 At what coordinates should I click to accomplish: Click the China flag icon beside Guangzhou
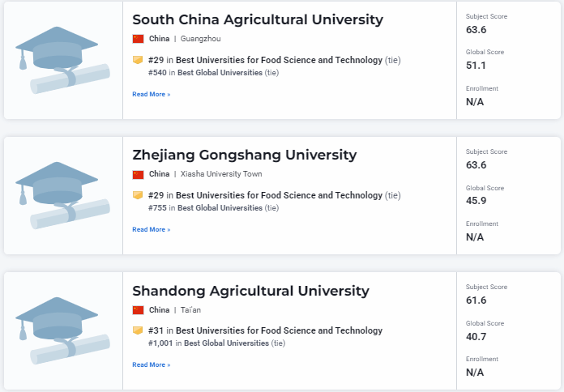coord(138,39)
